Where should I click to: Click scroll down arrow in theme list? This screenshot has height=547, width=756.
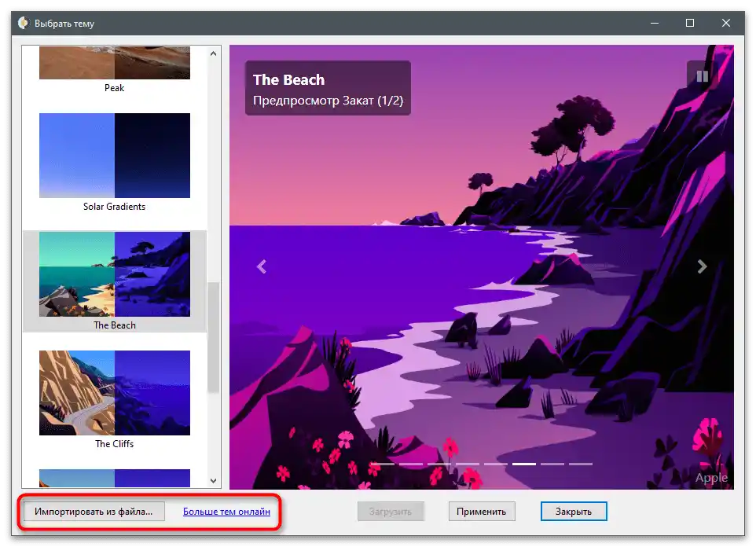click(214, 481)
